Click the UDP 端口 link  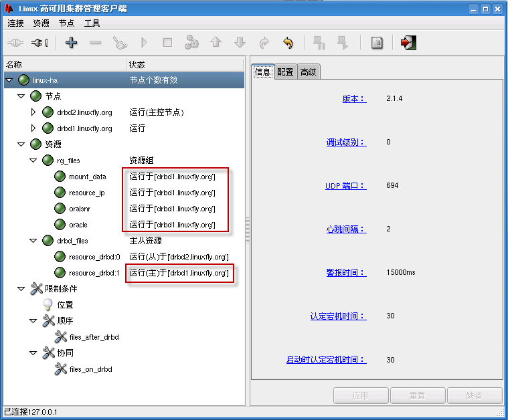(x=346, y=185)
